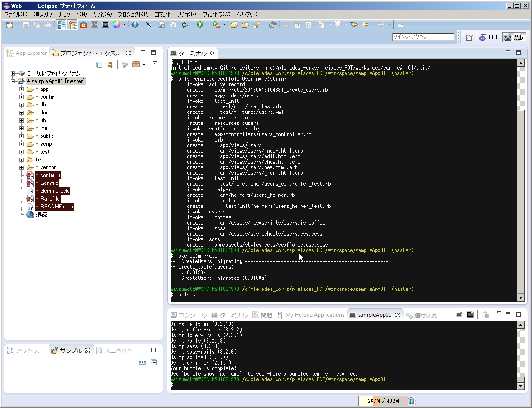Click the Run external tools icon
Screen dimensions: 532x408
tap(216, 25)
